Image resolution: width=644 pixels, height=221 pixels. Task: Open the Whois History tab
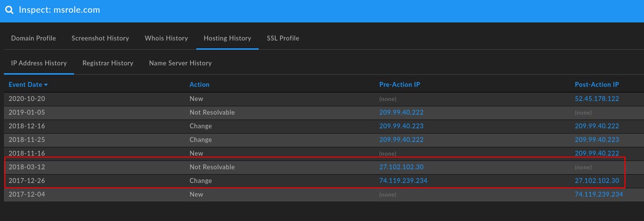(x=166, y=38)
